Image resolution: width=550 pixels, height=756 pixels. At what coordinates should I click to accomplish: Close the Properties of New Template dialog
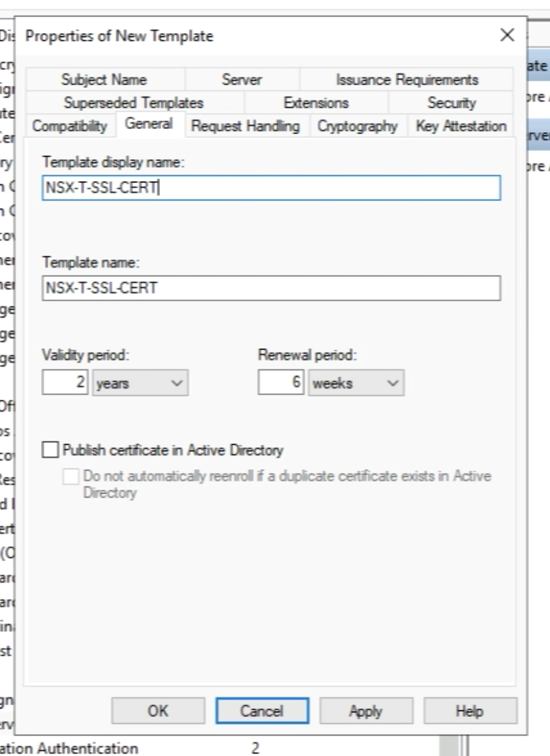pyautogui.click(x=507, y=36)
